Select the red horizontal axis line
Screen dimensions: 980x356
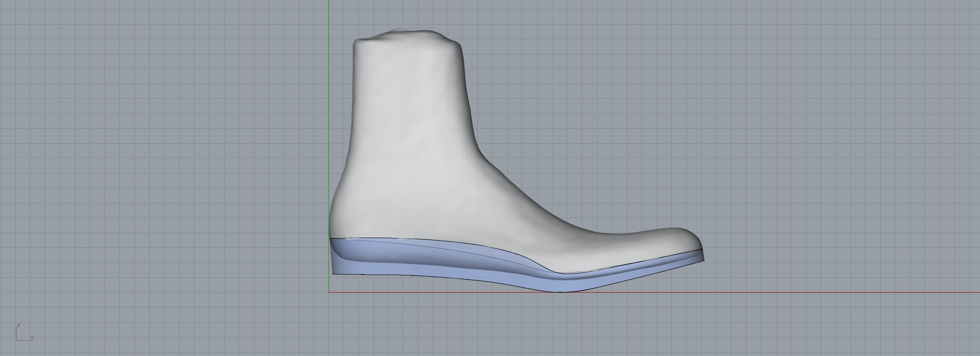pyautogui.click(x=802, y=292)
